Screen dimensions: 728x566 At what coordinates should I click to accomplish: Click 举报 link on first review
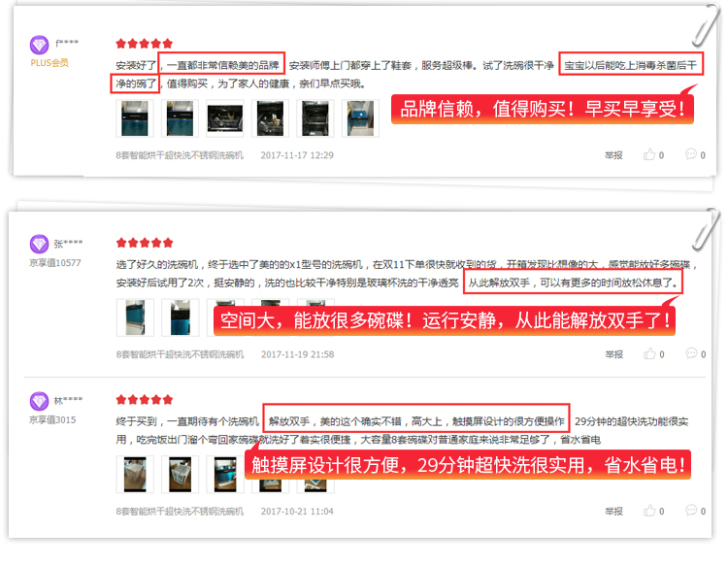pos(613,155)
